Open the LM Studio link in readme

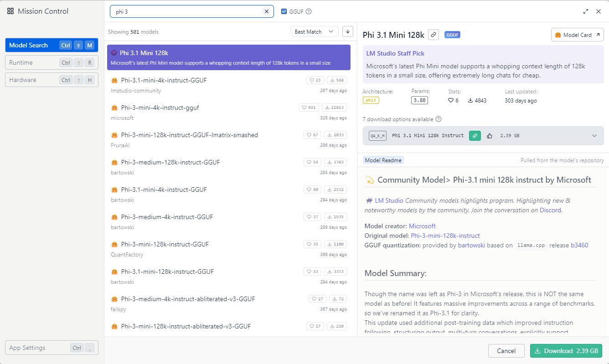(x=389, y=200)
